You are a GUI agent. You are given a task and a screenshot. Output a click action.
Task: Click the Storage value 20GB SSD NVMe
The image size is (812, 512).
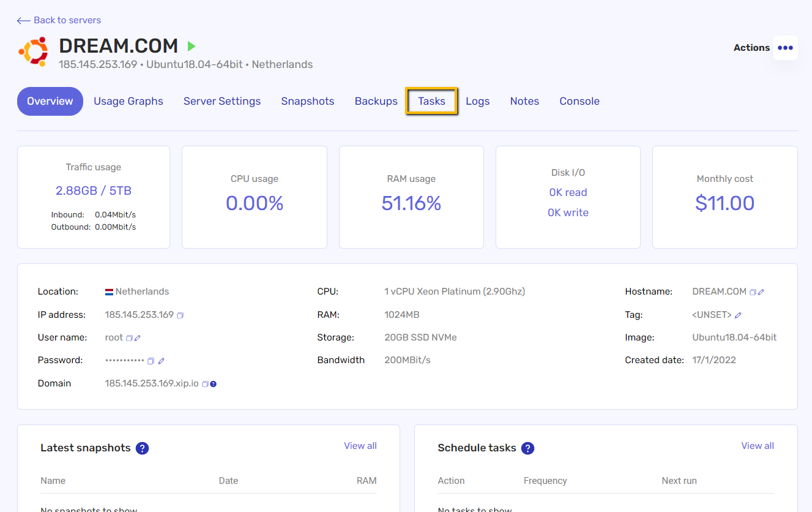pyautogui.click(x=420, y=337)
